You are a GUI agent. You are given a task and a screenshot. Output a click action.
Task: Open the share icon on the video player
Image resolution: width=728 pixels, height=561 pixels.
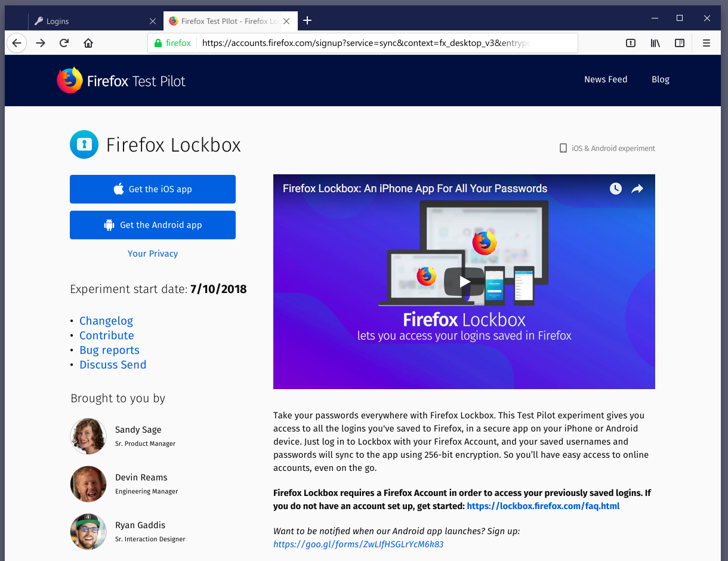click(637, 188)
